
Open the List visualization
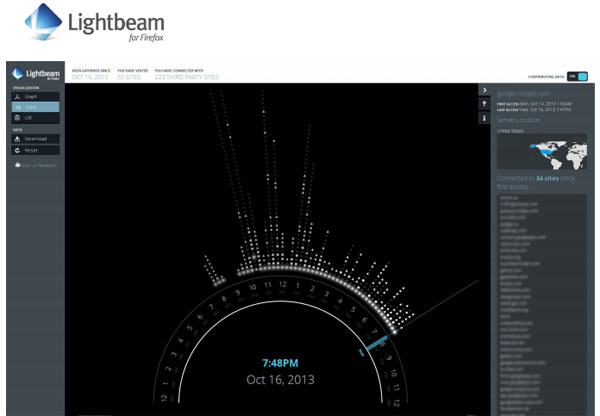tap(35, 117)
